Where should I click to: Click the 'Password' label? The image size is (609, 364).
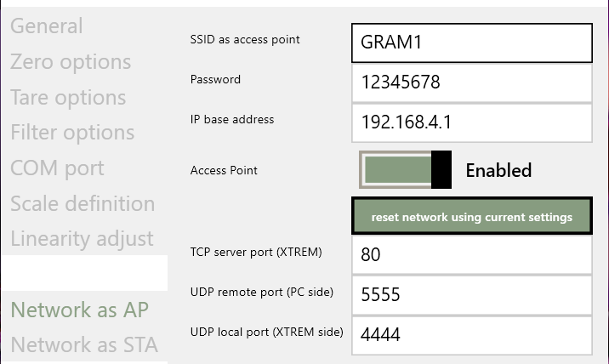click(x=215, y=79)
